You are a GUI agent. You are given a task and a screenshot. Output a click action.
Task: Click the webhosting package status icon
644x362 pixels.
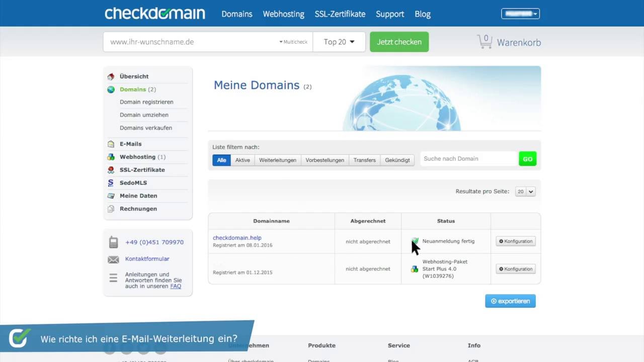click(415, 269)
